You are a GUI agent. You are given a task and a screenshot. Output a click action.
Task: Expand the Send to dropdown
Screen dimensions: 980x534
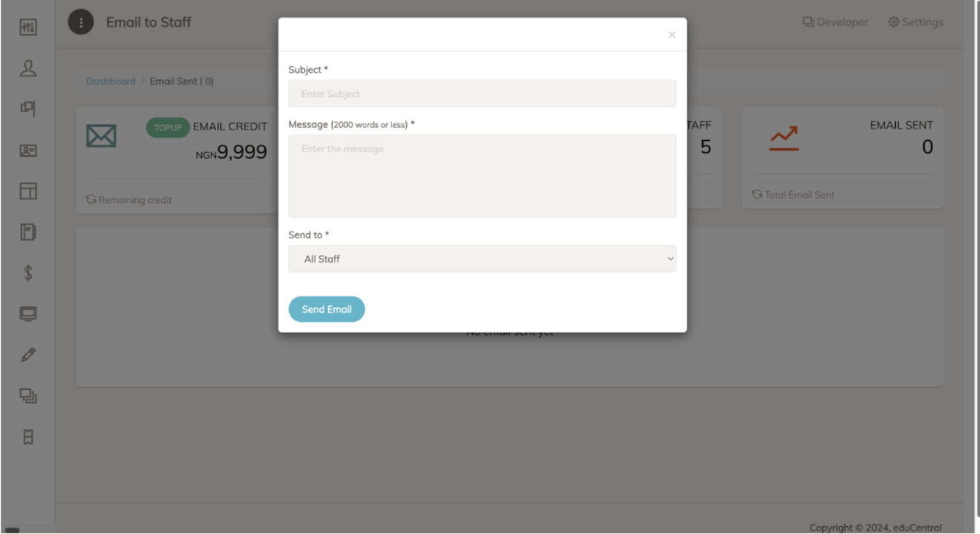tap(482, 259)
